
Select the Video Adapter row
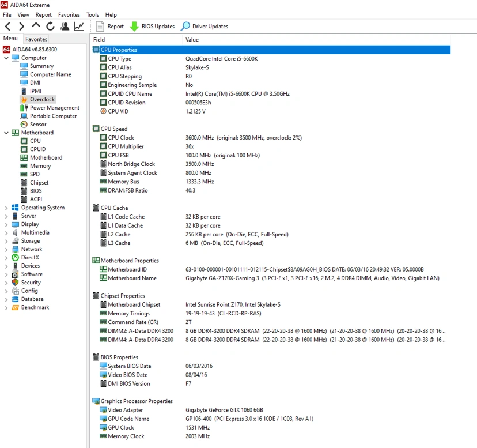tap(271, 411)
